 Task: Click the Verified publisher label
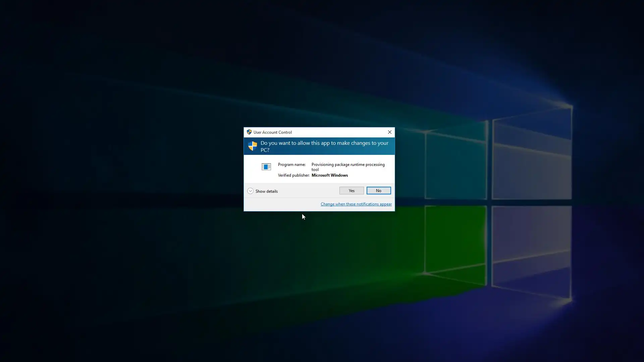293,175
